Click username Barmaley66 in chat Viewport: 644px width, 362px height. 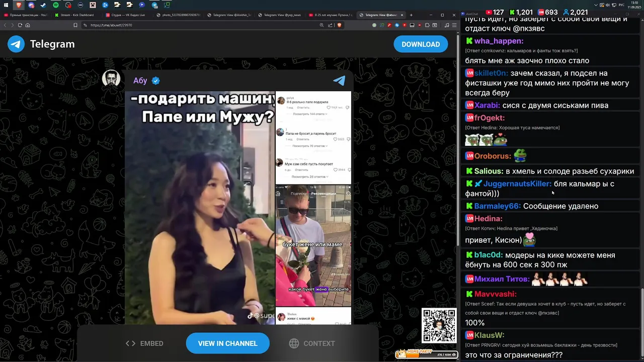(497, 206)
